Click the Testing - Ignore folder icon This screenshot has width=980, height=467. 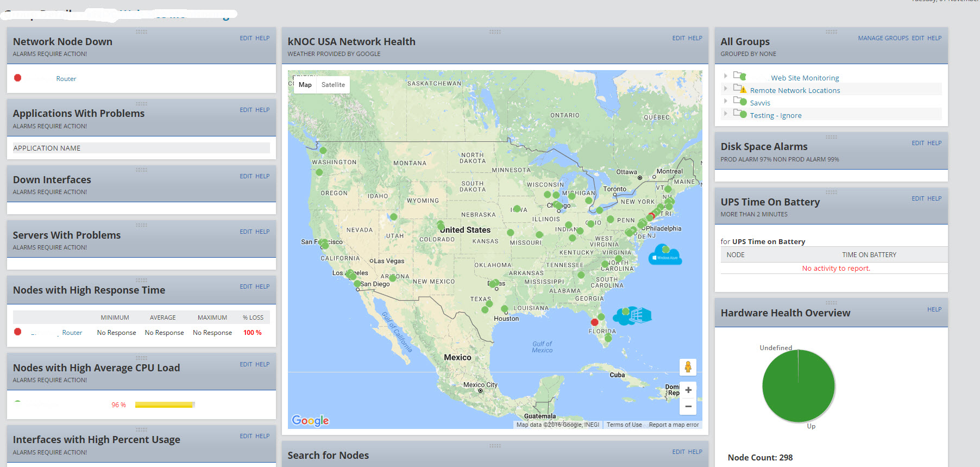739,113
